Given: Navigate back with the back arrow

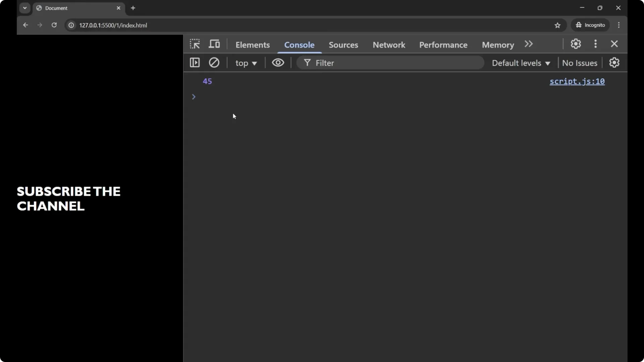Looking at the screenshot, I should point(25,25).
